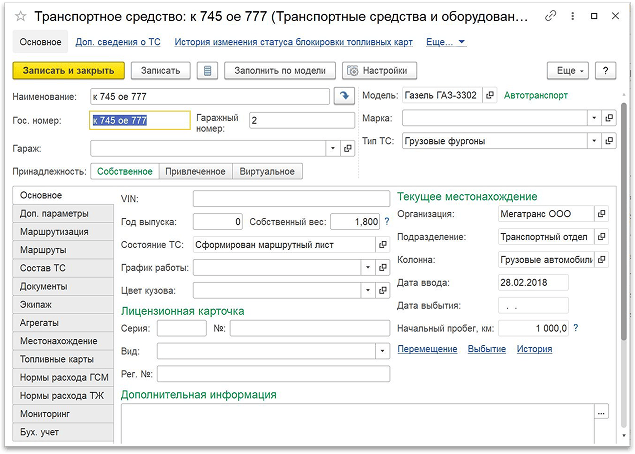This screenshot has width=635, height=454.
Task: Expand the График работы dropdown
Action: point(368,267)
